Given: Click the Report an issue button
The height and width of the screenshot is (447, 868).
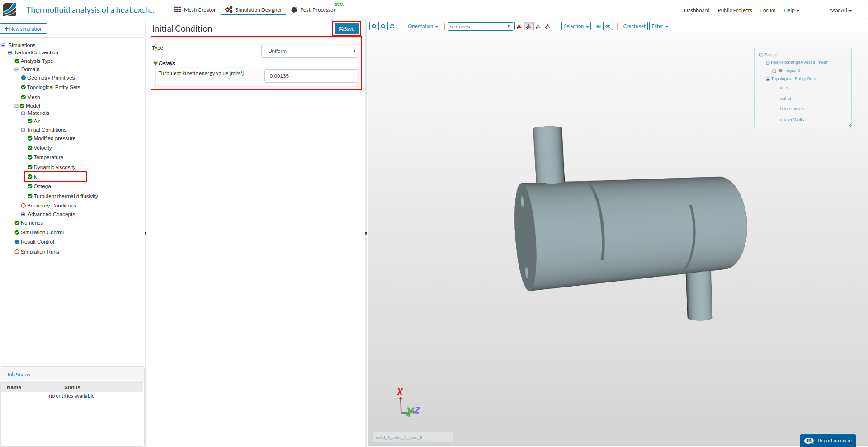Looking at the screenshot, I should pos(828,441).
